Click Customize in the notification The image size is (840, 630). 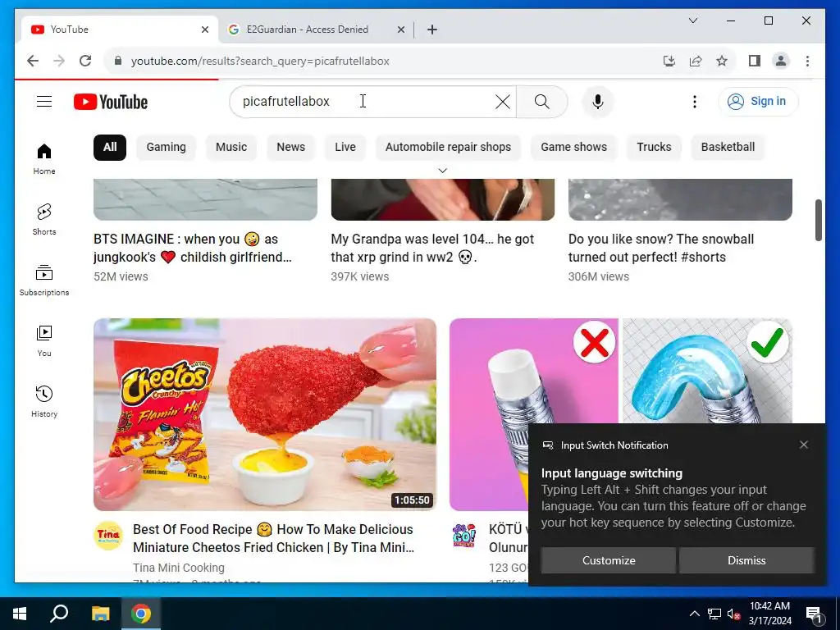click(x=609, y=560)
